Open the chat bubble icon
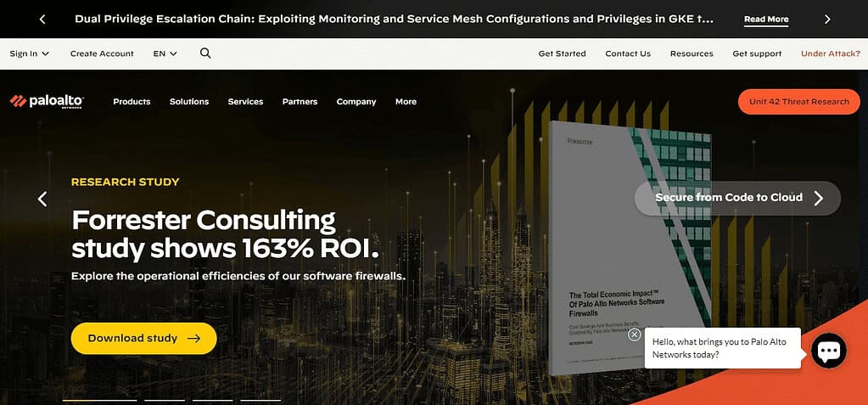This screenshot has width=868, height=405. (829, 350)
